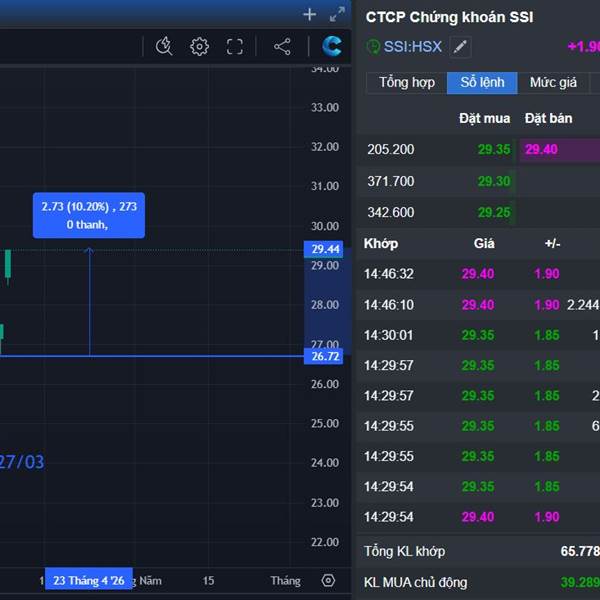Click the green candlestick near 29.00

pyautogui.click(x=8, y=266)
